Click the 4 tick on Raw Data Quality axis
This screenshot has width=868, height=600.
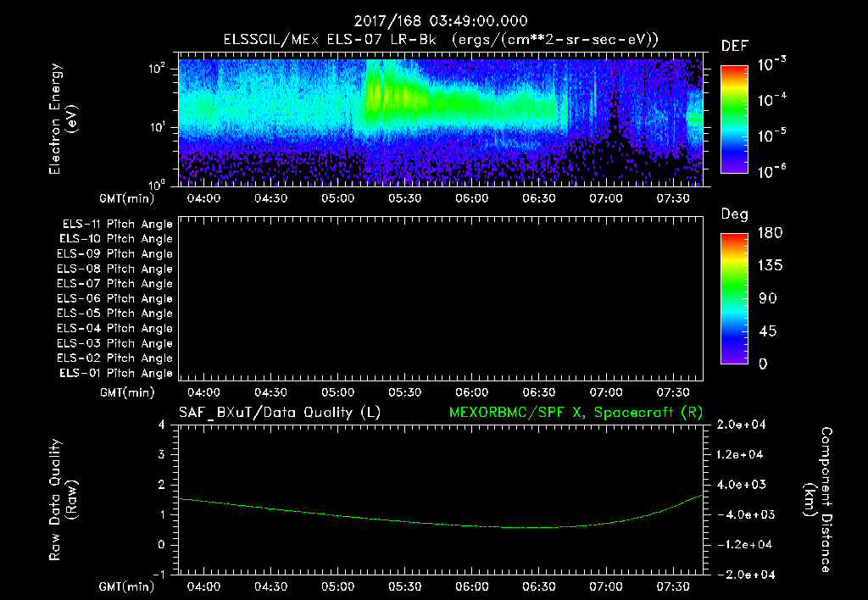tap(162, 425)
